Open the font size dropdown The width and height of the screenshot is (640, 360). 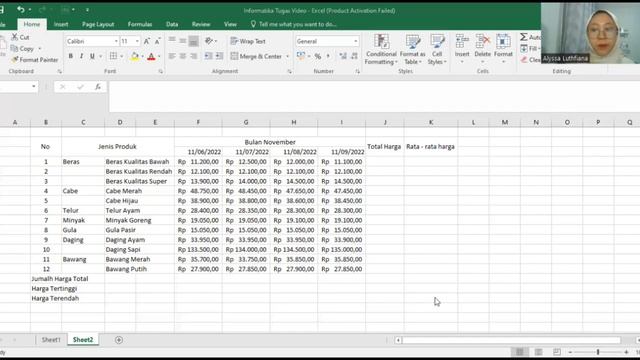pyautogui.click(x=137, y=41)
